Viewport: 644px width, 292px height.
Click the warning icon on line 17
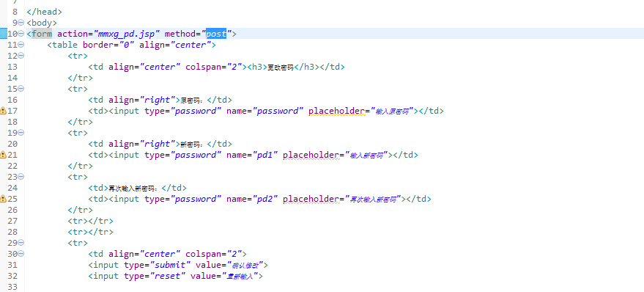[3, 111]
